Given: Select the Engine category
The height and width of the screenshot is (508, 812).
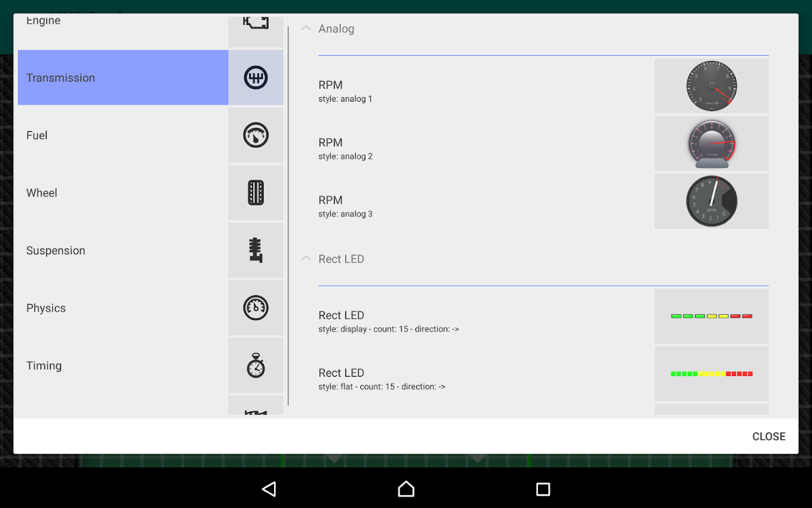Looking at the screenshot, I should (123, 31).
